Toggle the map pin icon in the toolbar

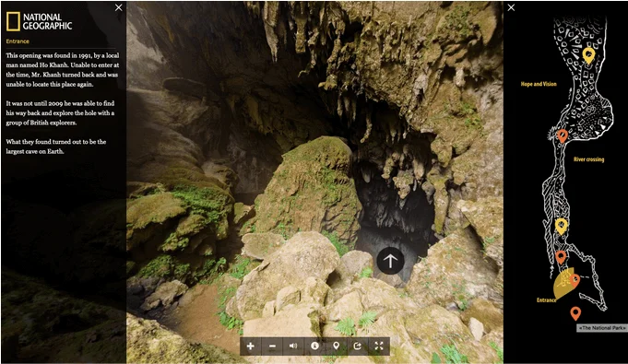pos(336,346)
